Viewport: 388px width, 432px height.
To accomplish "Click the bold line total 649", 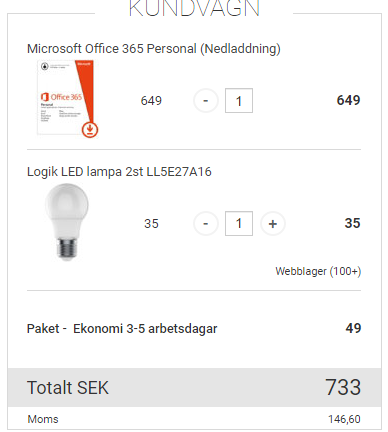I will click(348, 100).
